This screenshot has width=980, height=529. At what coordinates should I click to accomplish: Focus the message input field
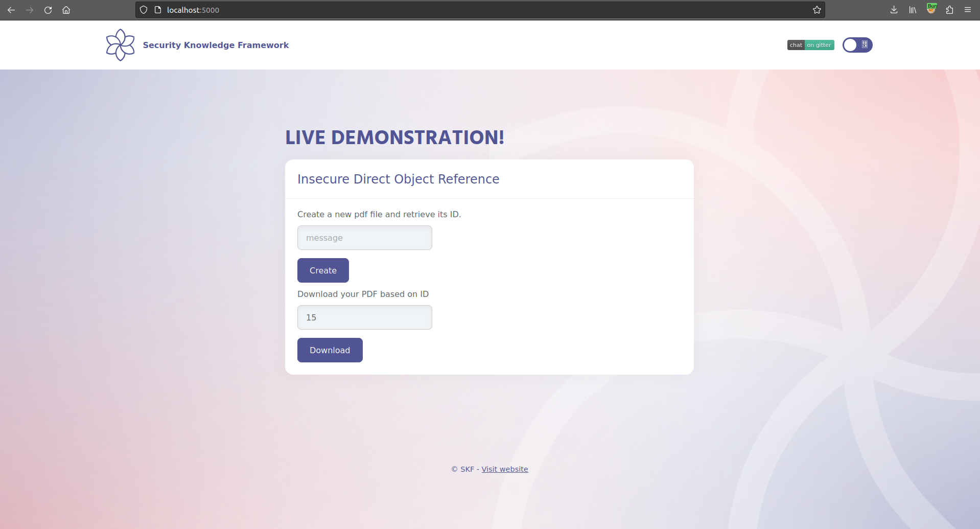[365, 238]
